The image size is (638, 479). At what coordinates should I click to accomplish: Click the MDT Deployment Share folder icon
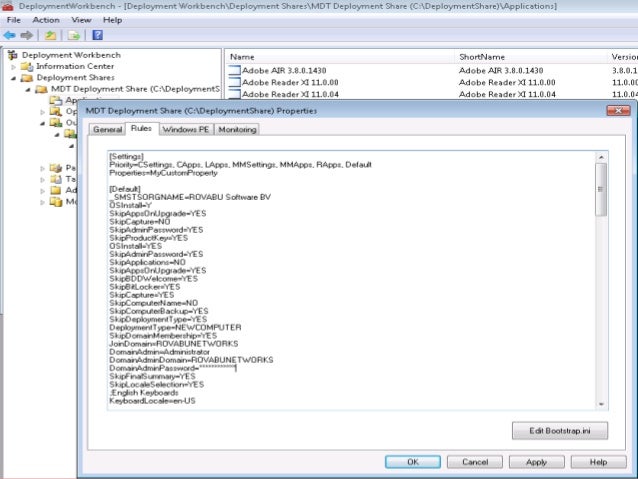click(x=41, y=89)
